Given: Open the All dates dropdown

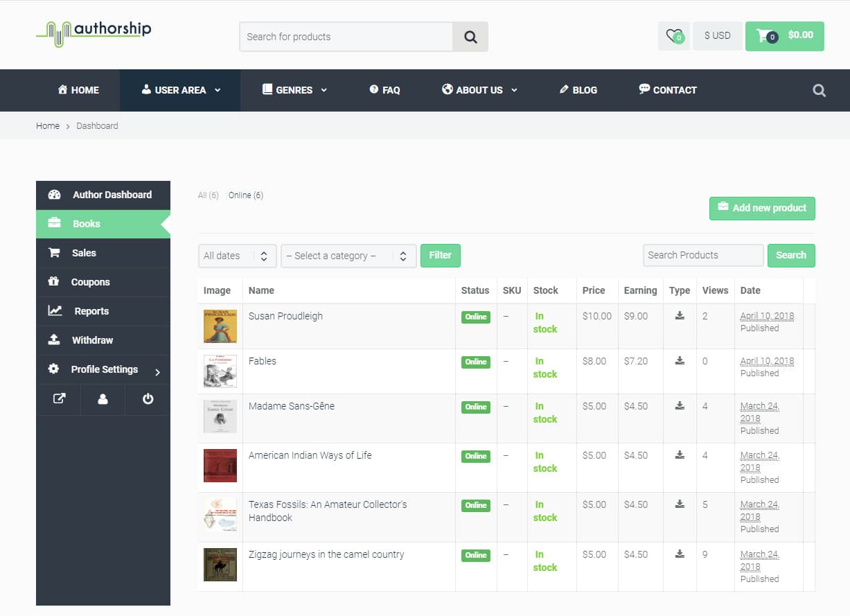Looking at the screenshot, I should [x=237, y=256].
